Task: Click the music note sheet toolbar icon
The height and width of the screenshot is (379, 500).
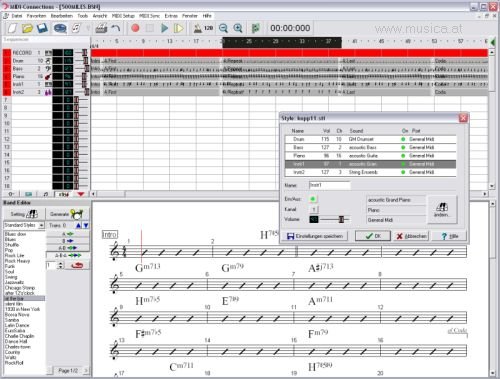Action: [77, 28]
